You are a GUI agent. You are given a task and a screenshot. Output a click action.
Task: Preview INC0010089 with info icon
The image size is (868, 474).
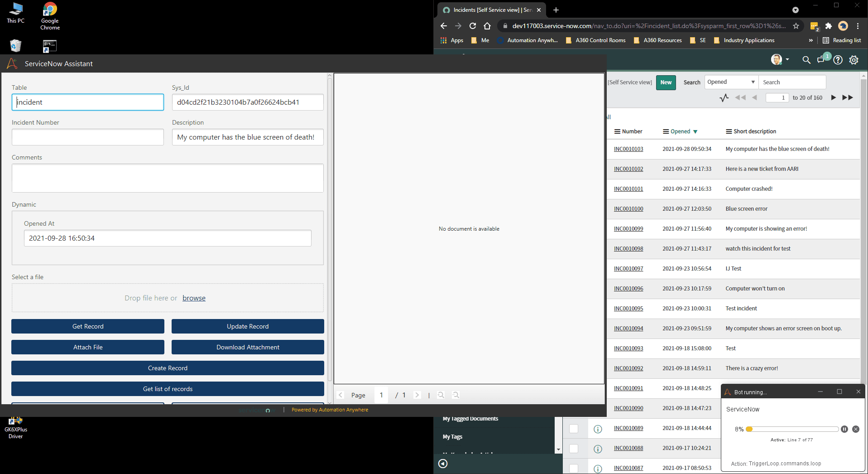[x=598, y=429]
